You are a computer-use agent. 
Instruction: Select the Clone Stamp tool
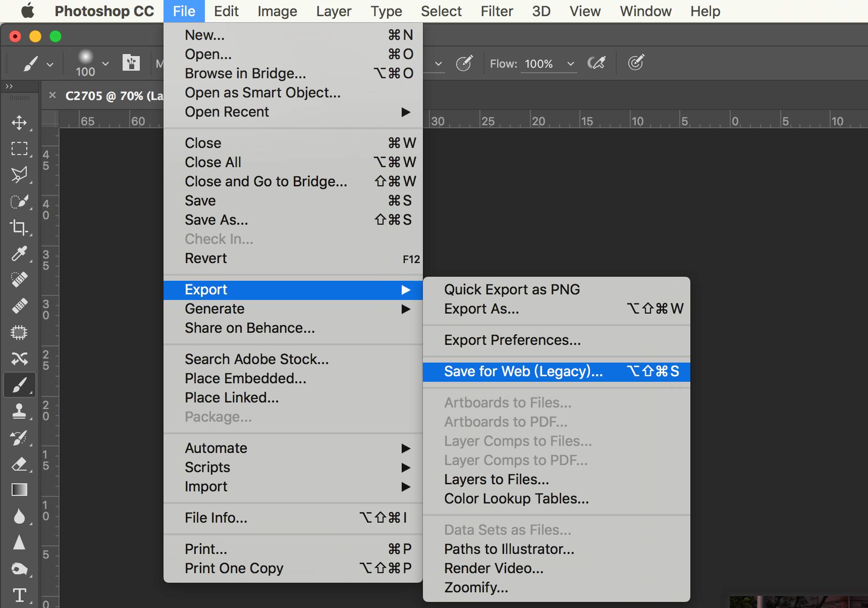[19, 411]
